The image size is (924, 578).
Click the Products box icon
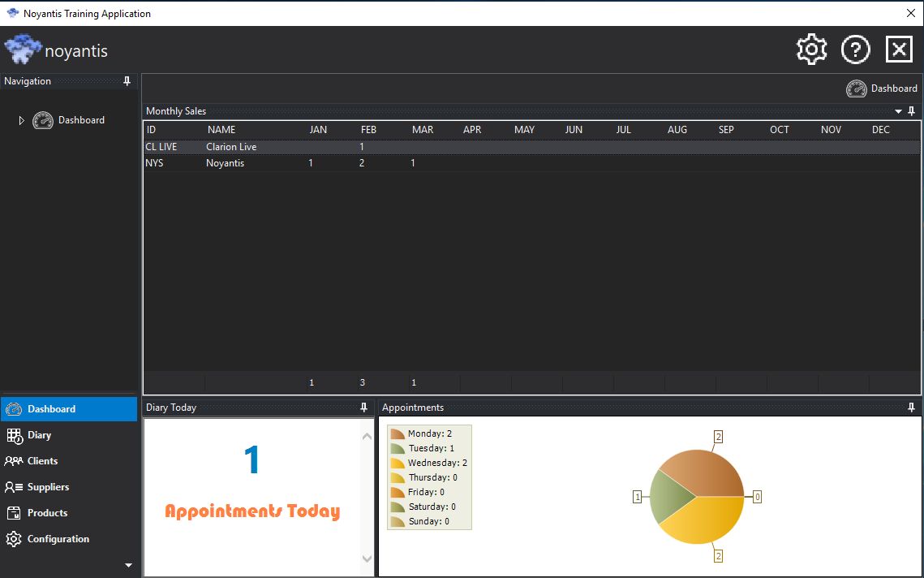point(14,513)
